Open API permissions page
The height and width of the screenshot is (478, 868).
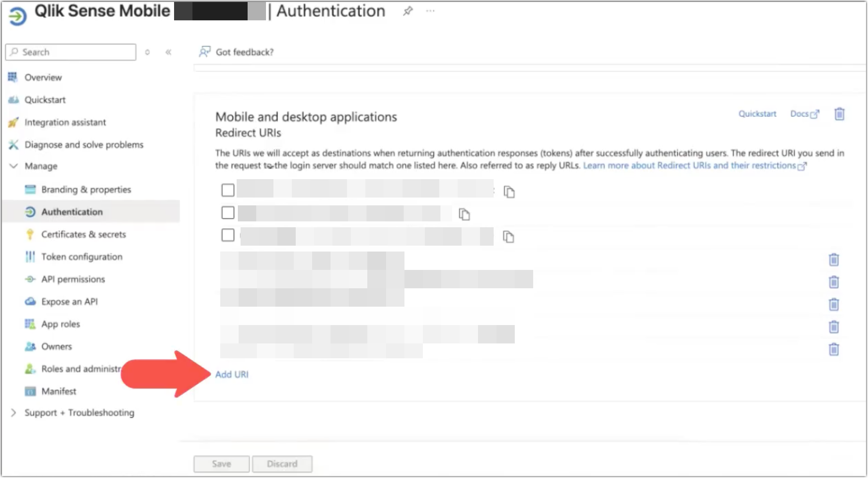click(x=73, y=279)
